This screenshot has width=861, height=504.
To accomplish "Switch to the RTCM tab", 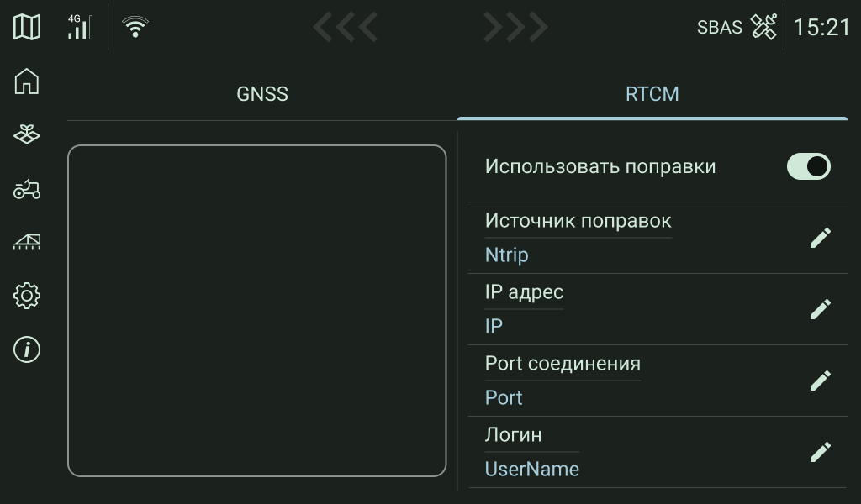I will 653,94.
